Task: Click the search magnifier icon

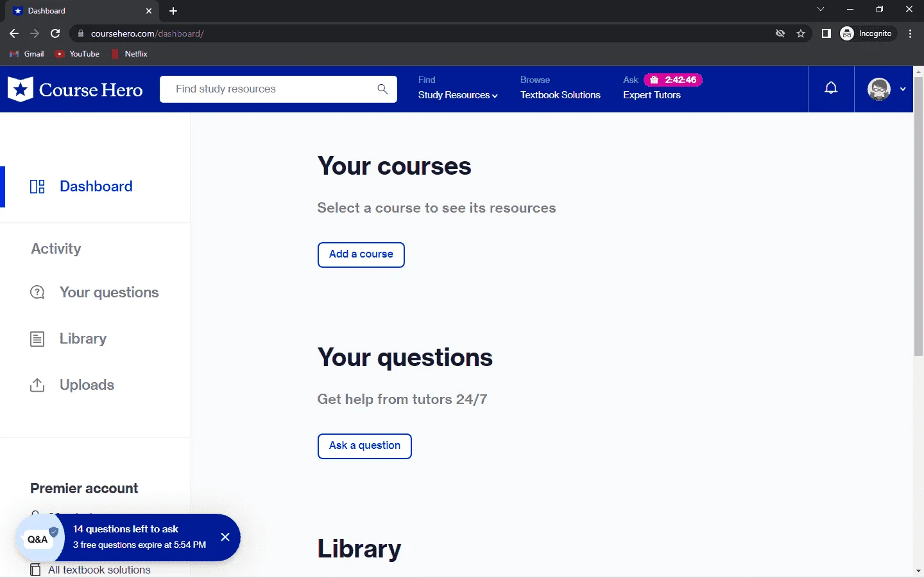Action: tap(382, 89)
